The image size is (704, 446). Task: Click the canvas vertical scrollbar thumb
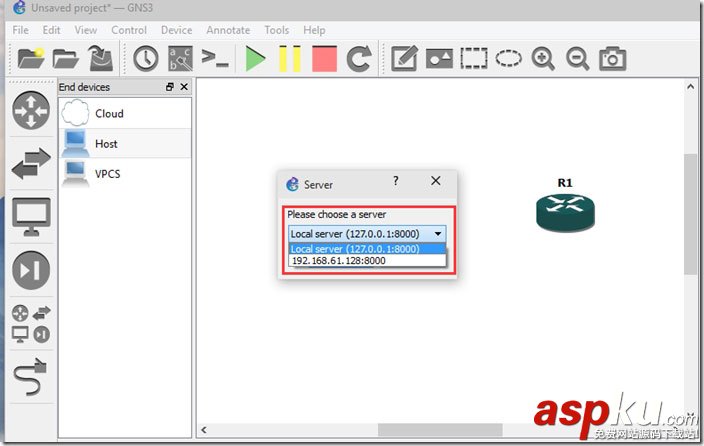tap(691, 214)
